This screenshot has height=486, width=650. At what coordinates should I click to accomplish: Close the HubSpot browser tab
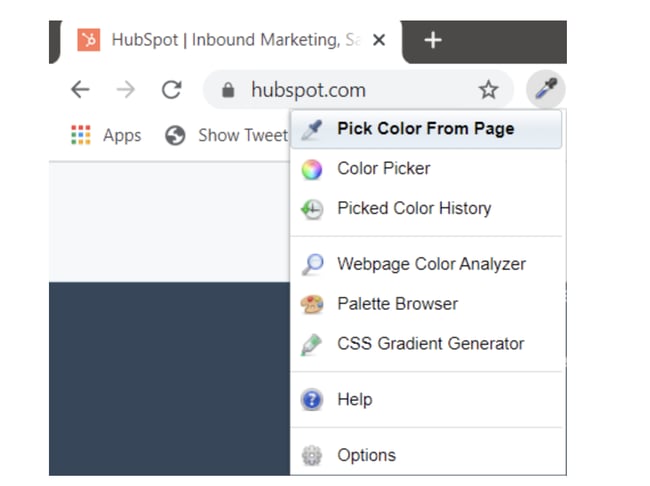[x=379, y=41]
